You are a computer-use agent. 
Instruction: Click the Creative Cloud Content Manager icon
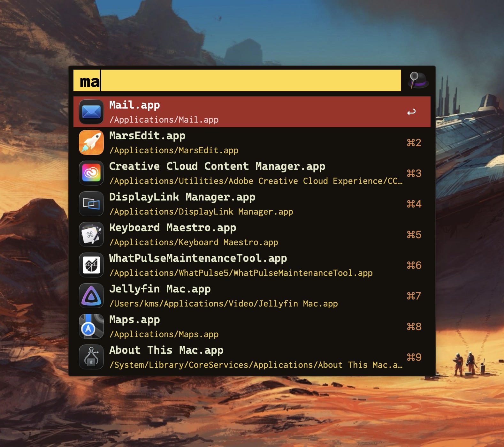click(x=91, y=173)
